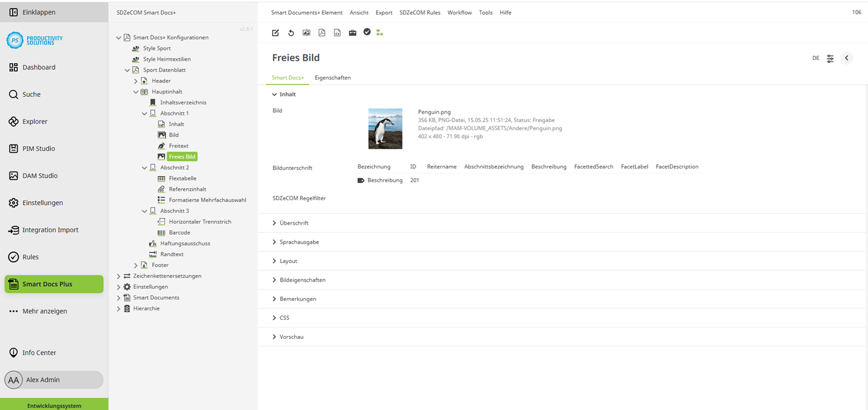Click the black checkmark validation icon

coord(367,33)
